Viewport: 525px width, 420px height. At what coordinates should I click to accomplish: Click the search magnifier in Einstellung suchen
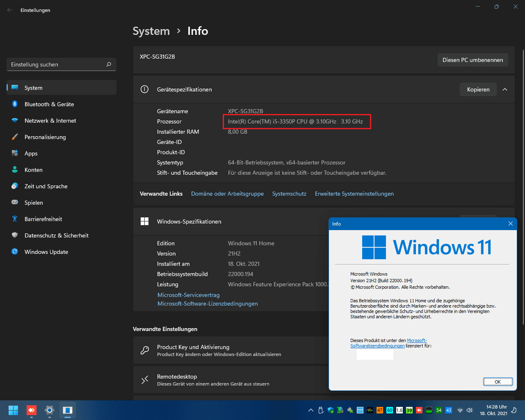(x=109, y=64)
